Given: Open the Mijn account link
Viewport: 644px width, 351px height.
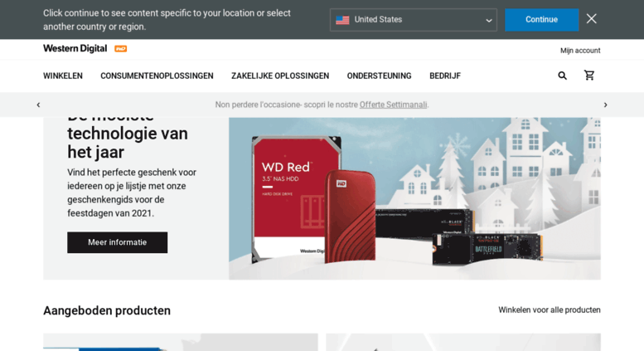Looking at the screenshot, I should point(580,51).
